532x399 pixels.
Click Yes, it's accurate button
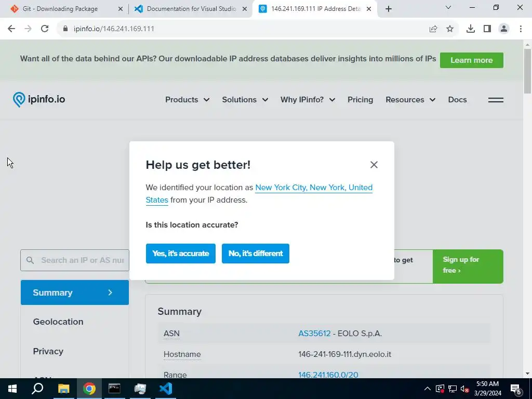click(180, 254)
